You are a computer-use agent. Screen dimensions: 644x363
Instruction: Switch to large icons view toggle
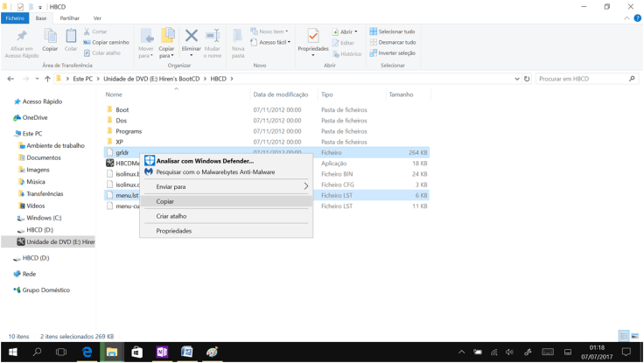(634, 336)
